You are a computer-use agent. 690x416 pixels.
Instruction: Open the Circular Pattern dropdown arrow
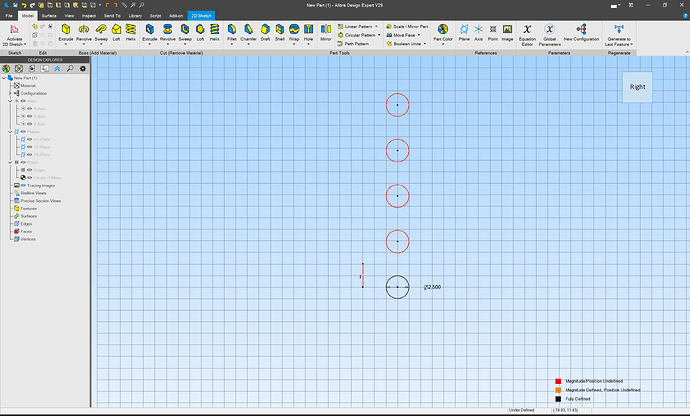point(379,35)
